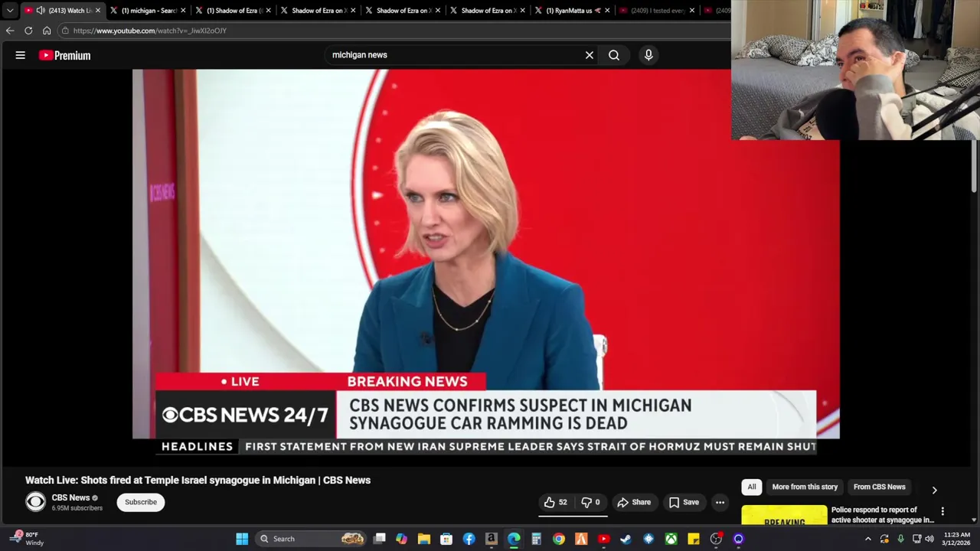Open Amazon app from taskbar
This screenshot has height=551, width=980.
pyautogui.click(x=491, y=539)
